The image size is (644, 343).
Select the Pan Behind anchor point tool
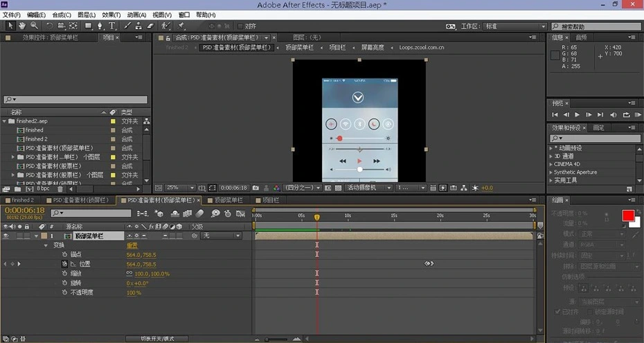(73, 26)
